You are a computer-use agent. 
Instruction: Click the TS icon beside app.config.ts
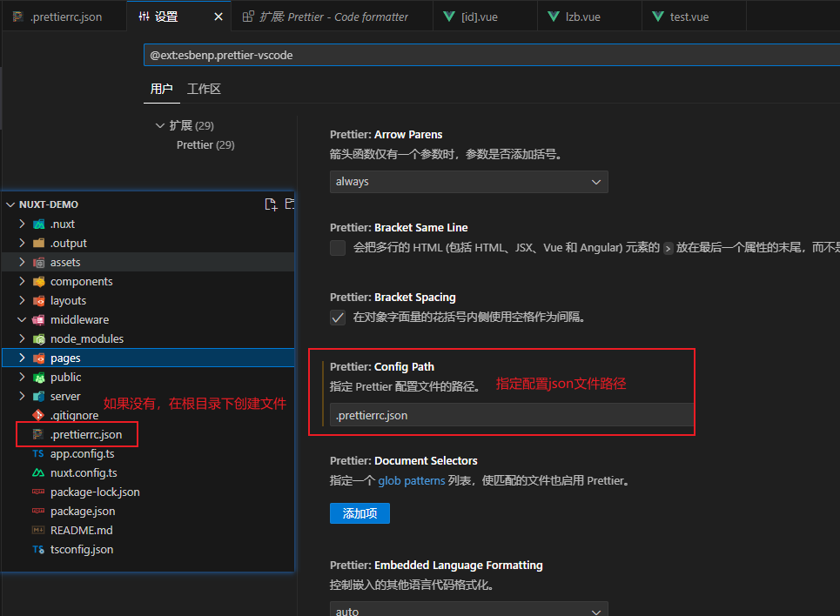coord(38,453)
